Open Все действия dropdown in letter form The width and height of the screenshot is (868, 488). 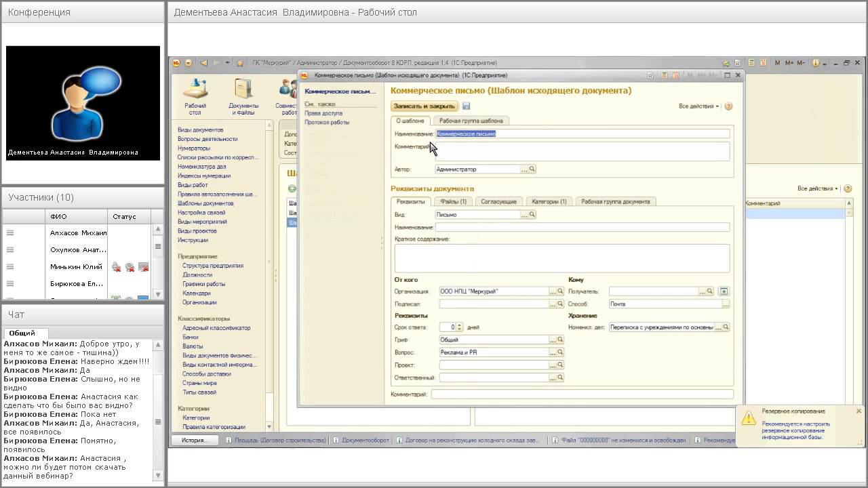click(x=698, y=106)
